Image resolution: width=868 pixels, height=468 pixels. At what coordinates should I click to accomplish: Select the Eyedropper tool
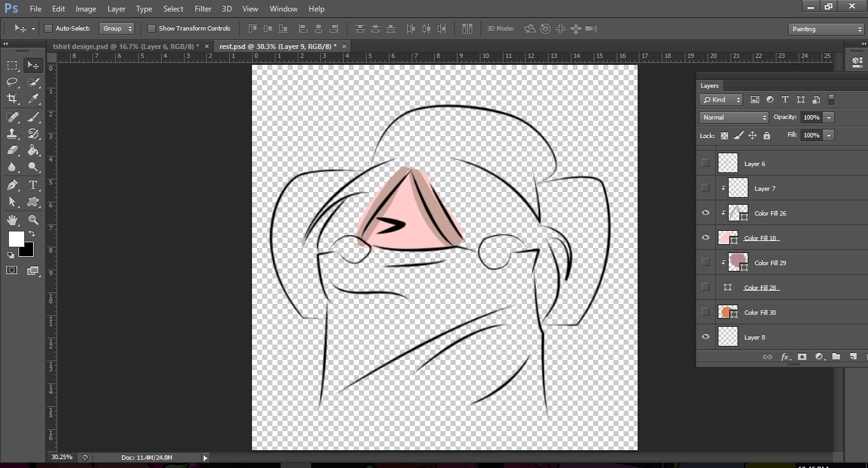point(33,99)
